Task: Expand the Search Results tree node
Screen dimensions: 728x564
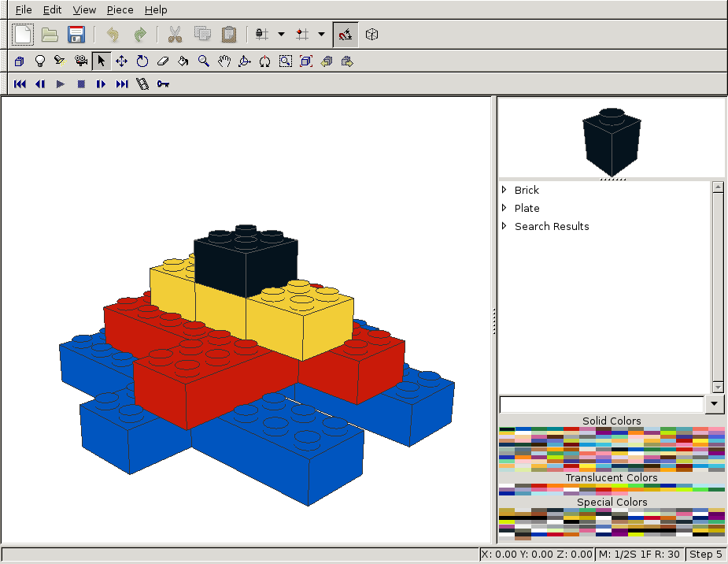Action: (x=504, y=226)
